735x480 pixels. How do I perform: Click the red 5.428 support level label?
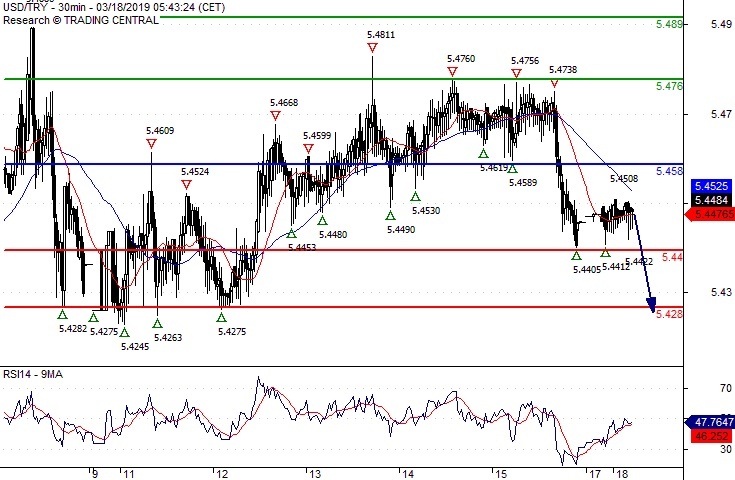tap(669, 314)
